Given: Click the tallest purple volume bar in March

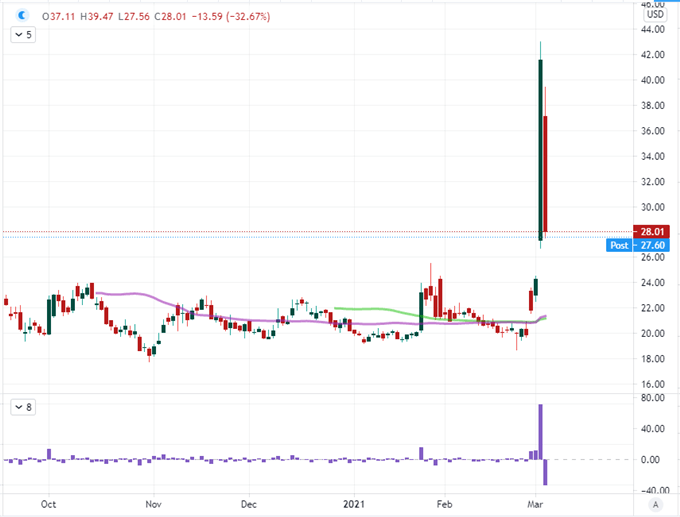Looking at the screenshot, I should [x=540, y=432].
